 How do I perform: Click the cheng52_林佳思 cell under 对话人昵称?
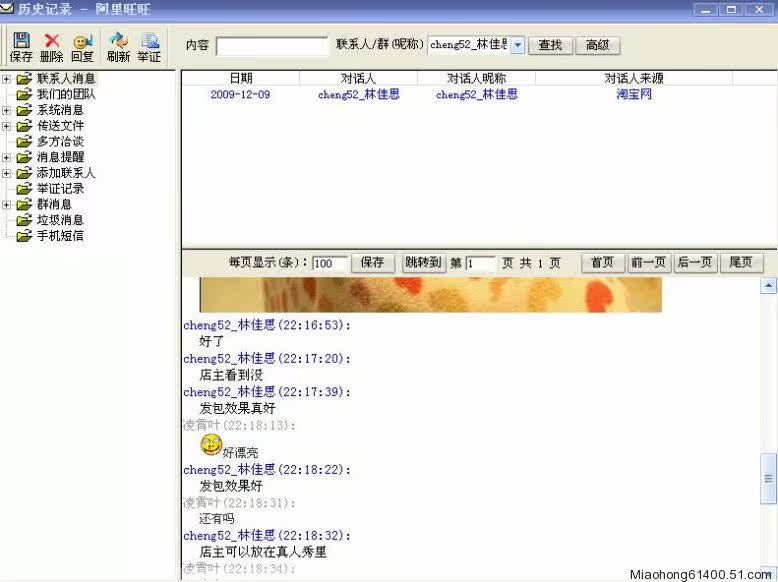pyautogui.click(x=476, y=94)
